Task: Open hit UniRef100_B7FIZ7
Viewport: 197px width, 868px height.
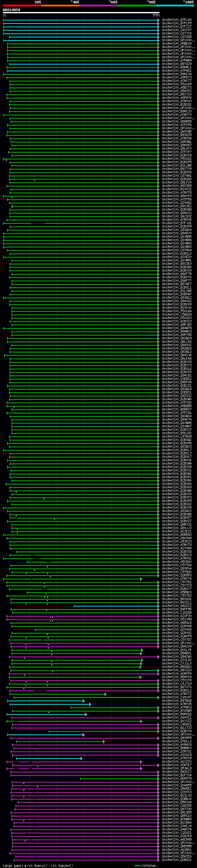Action: click(x=177, y=26)
